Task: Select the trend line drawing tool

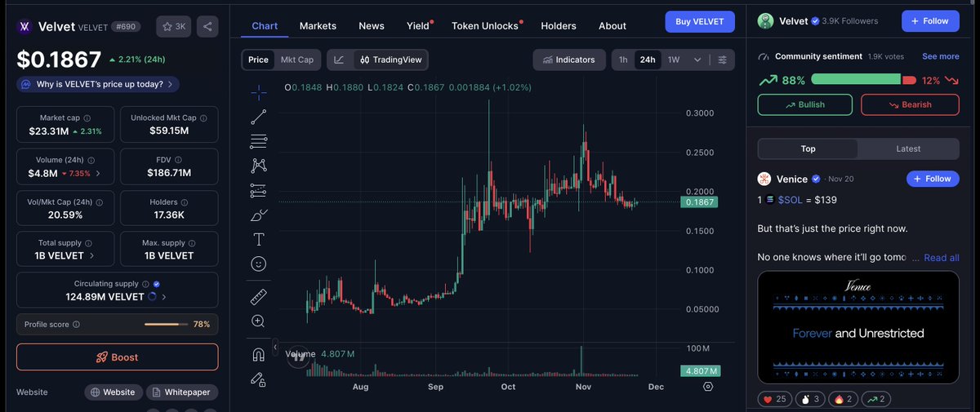Action: (258, 117)
